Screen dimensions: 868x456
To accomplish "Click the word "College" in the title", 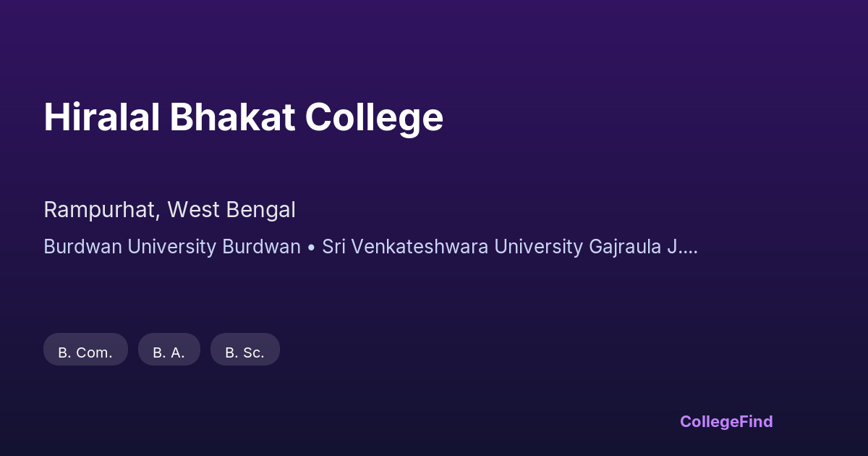I will point(374,117).
